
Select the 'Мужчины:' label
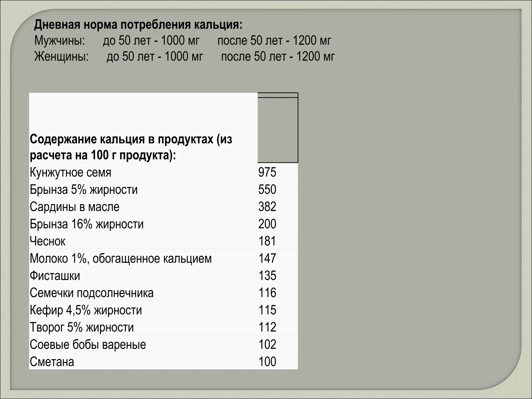(x=60, y=41)
